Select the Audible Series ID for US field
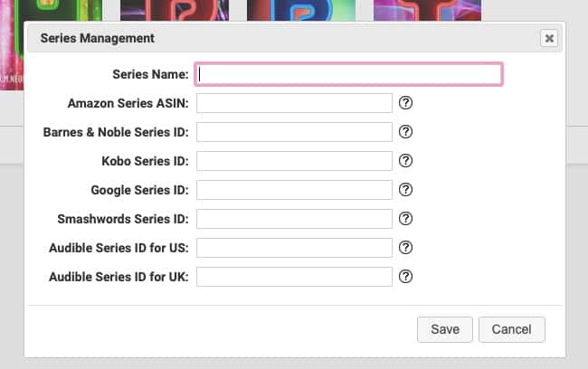This screenshot has width=588, height=369. click(x=294, y=248)
